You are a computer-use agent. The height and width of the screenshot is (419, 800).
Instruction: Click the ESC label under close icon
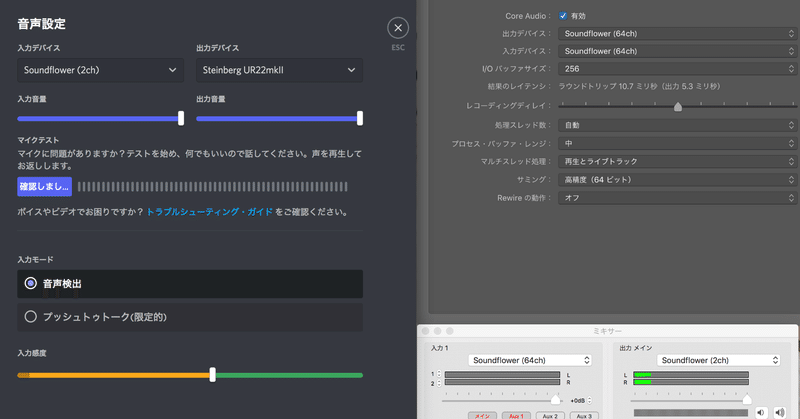(x=398, y=47)
